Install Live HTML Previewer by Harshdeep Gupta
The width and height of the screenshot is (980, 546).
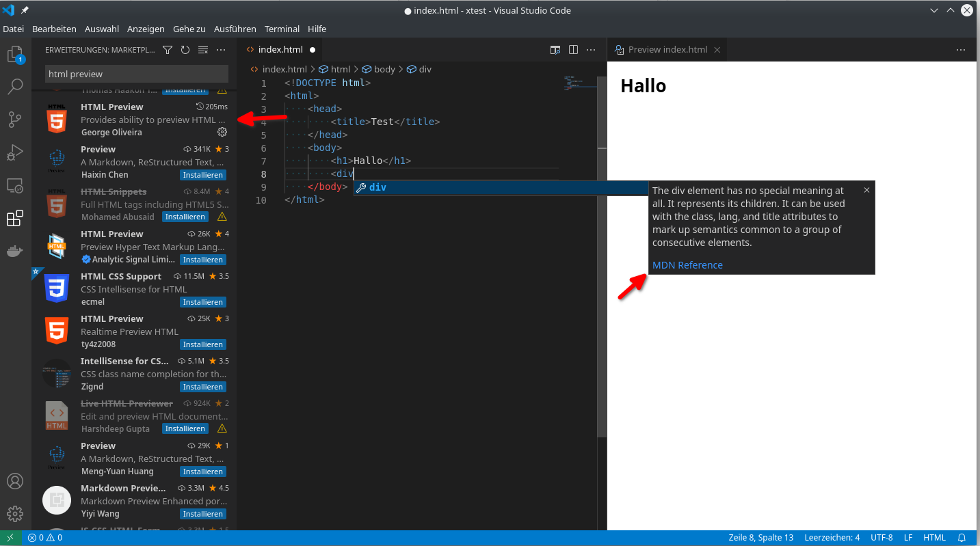coord(185,428)
